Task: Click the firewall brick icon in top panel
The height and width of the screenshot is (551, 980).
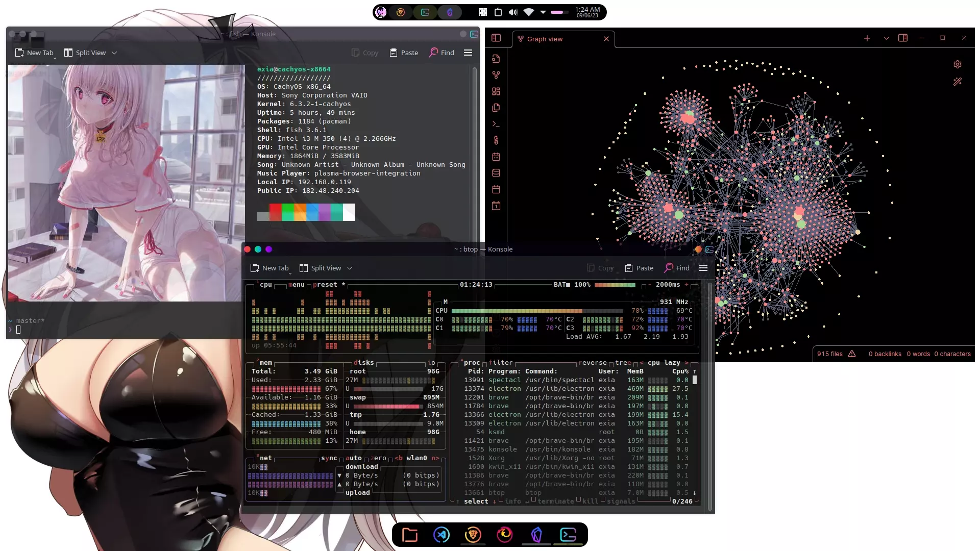Action: [483, 12]
